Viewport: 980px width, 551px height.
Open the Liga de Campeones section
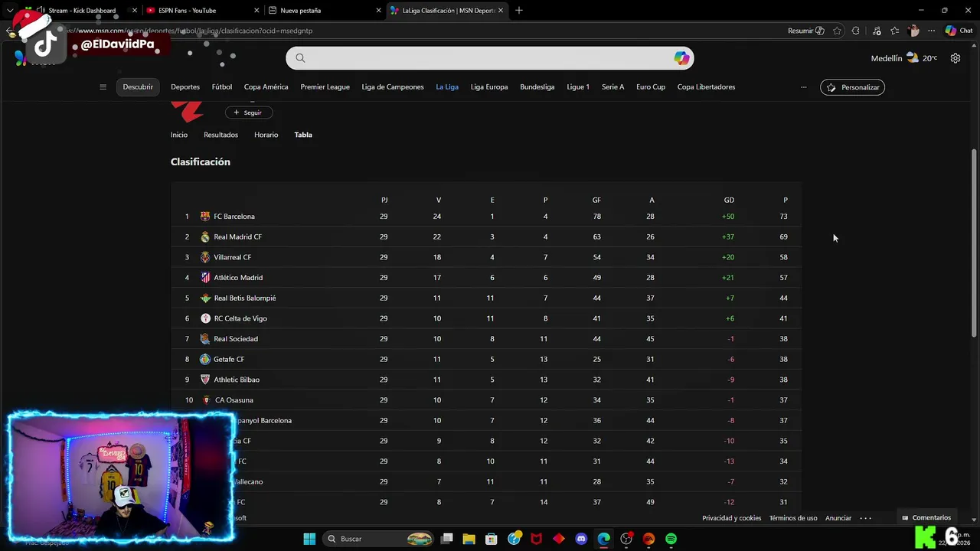[393, 87]
